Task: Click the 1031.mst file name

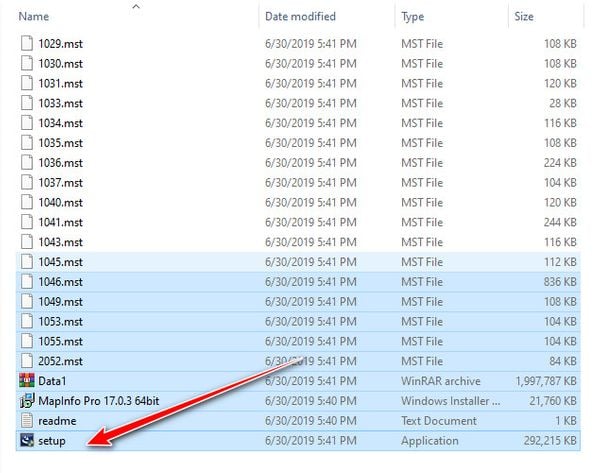Action: pos(60,83)
